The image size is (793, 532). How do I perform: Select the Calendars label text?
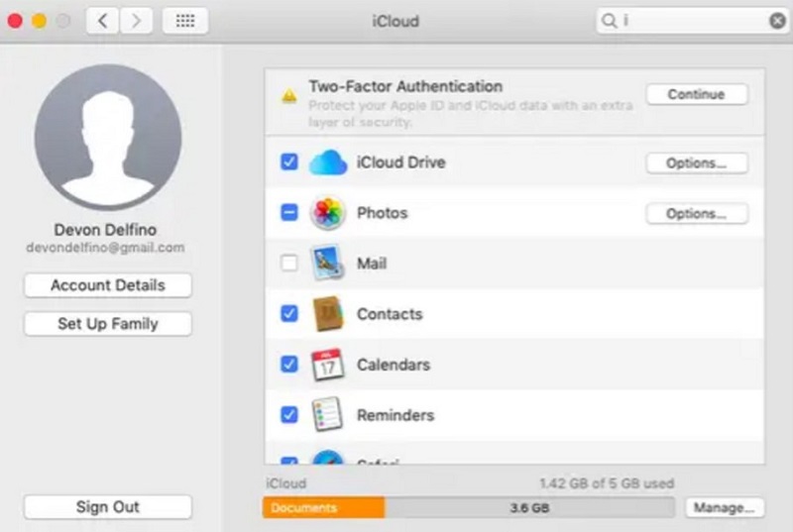[x=394, y=365]
